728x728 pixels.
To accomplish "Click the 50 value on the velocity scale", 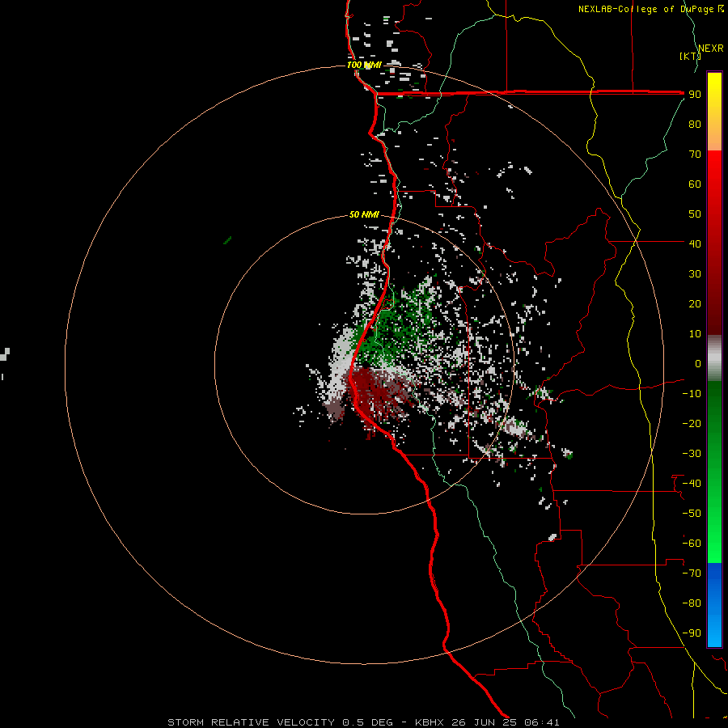I will (695, 214).
